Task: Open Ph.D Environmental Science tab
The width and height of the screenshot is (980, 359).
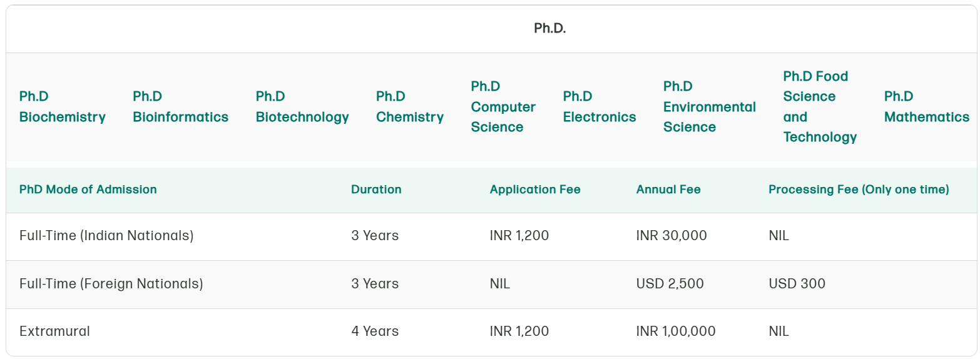Action: coord(710,107)
